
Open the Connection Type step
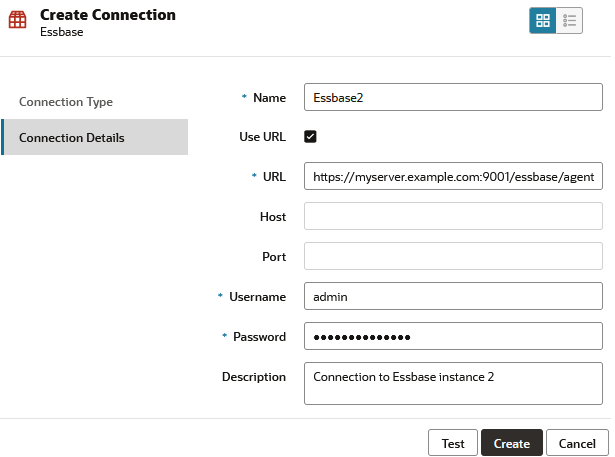pyautogui.click(x=66, y=102)
